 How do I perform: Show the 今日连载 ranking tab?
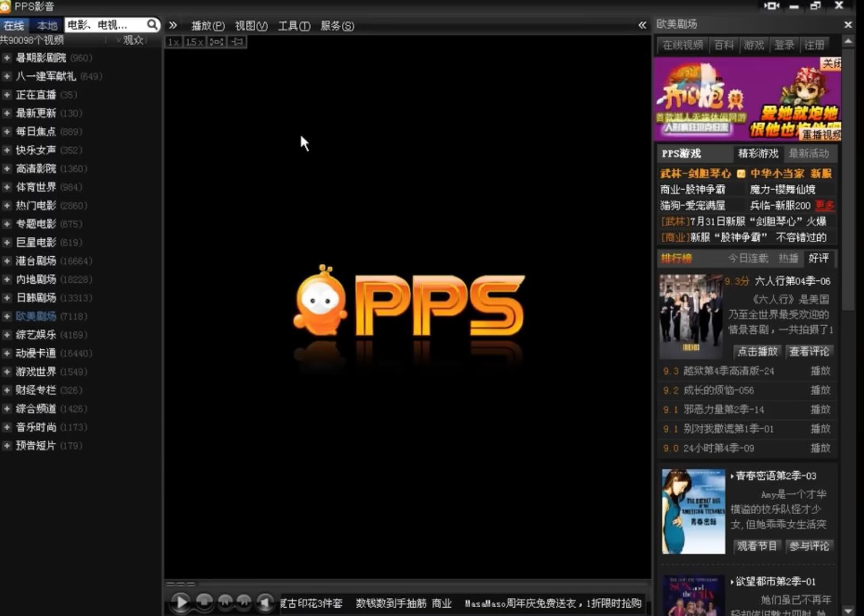[x=748, y=258]
